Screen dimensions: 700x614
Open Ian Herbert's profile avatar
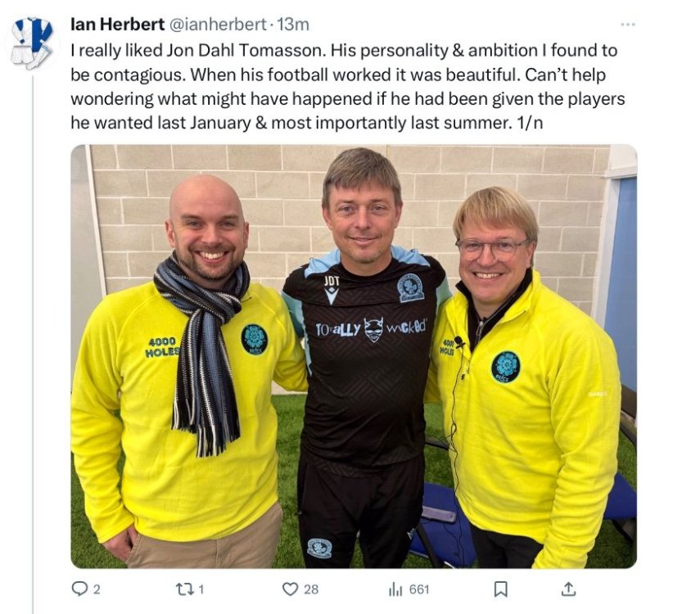click(x=32, y=43)
